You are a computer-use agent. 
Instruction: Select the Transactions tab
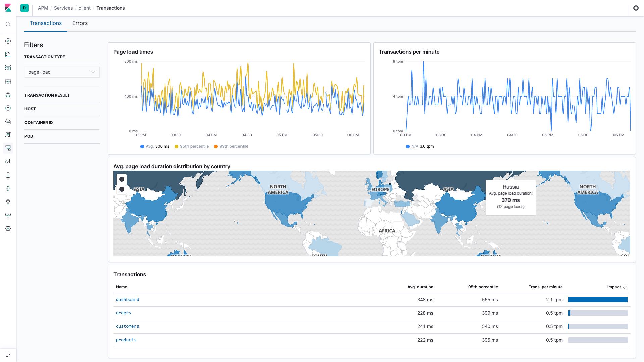coord(46,23)
